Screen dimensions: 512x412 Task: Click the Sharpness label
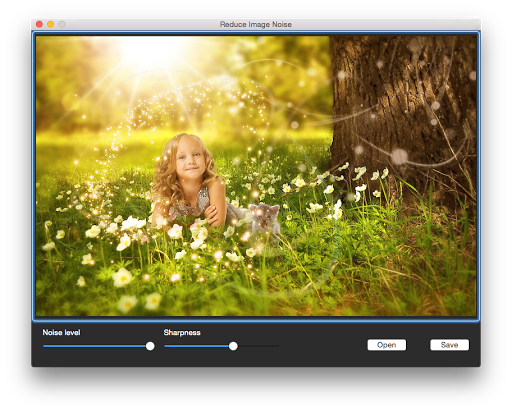point(182,332)
